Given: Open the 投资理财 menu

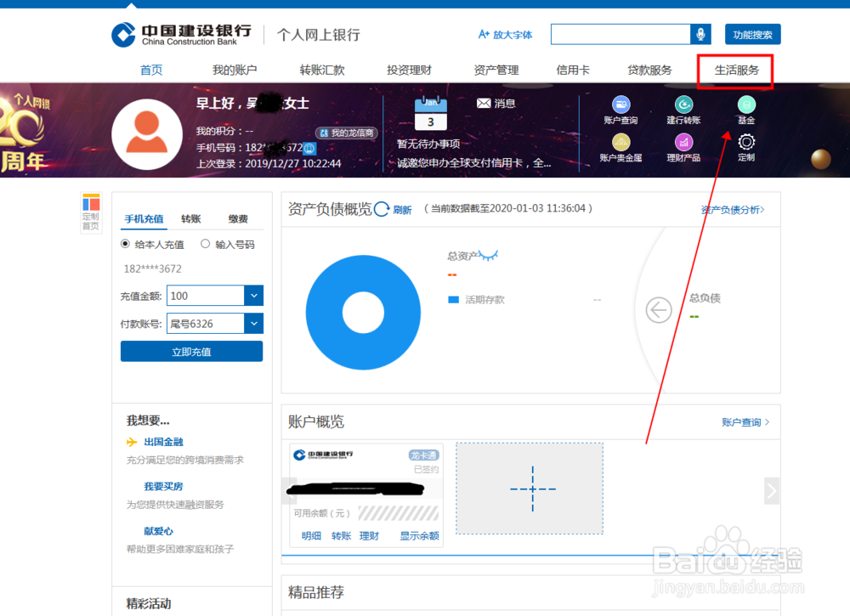Looking at the screenshot, I should 410,70.
